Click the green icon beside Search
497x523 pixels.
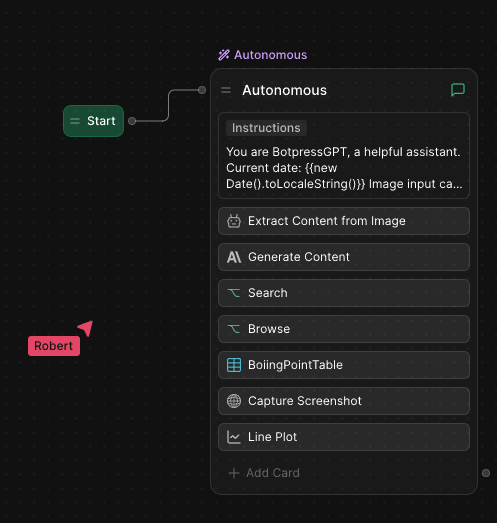[x=234, y=293]
